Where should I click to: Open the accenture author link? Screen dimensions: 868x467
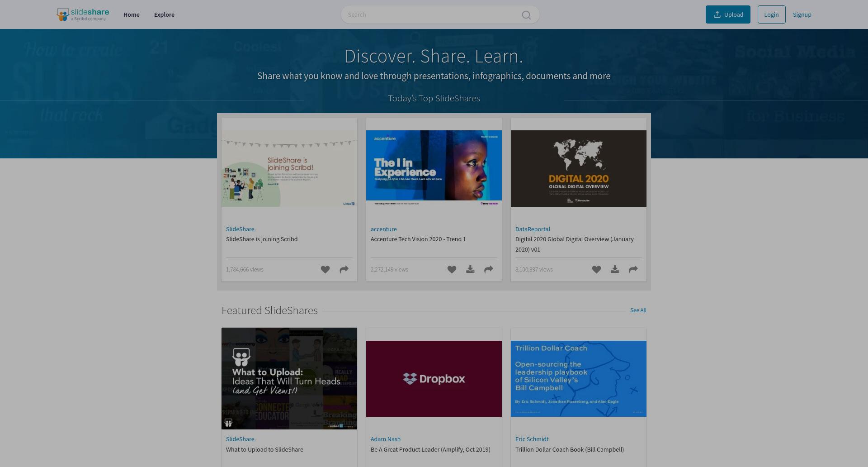(x=384, y=229)
